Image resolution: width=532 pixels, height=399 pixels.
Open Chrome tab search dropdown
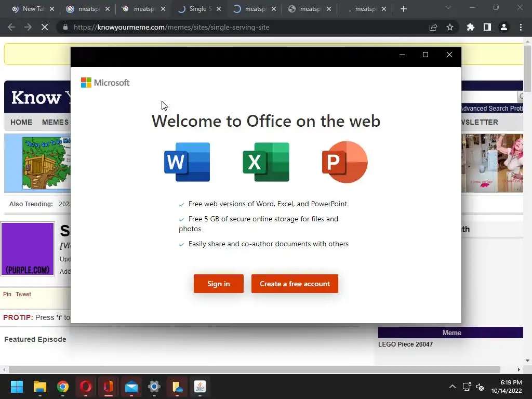coord(448,7)
